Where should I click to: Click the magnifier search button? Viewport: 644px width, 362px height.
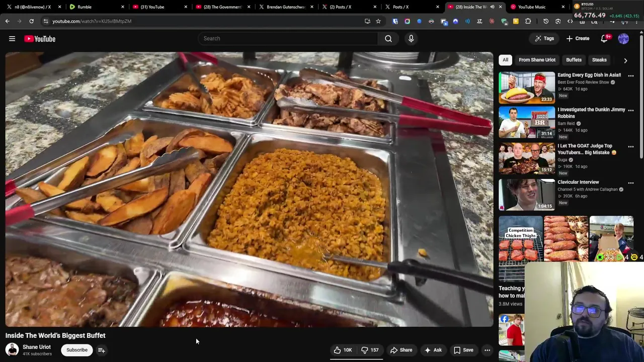click(388, 39)
